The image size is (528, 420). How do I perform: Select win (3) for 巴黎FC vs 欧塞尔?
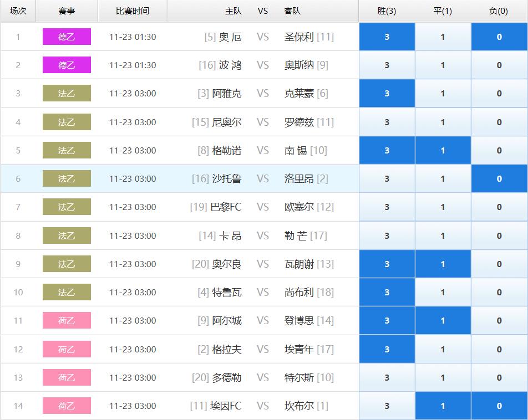click(x=387, y=207)
